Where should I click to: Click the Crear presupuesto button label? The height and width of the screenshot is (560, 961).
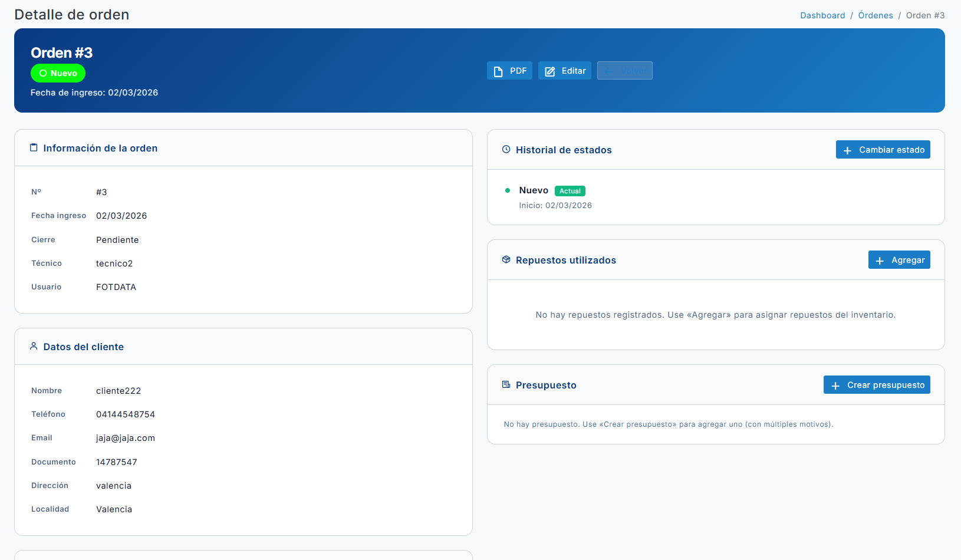point(886,385)
